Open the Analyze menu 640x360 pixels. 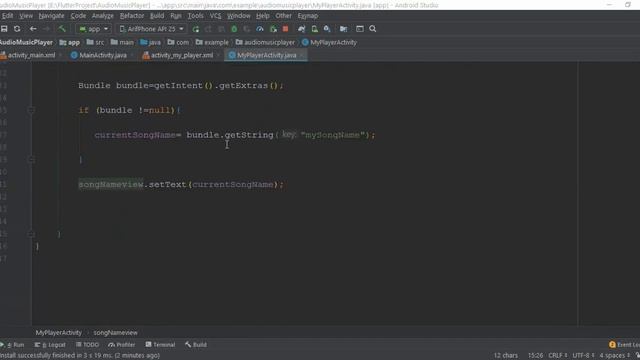pyautogui.click(x=103, y=16)
